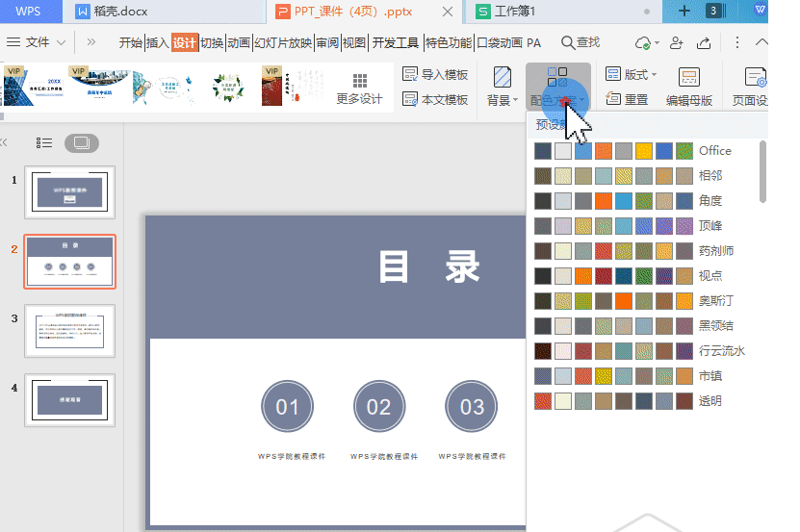
Task: Switch to the 开始 ribbon tab
Action: (131, 42)
